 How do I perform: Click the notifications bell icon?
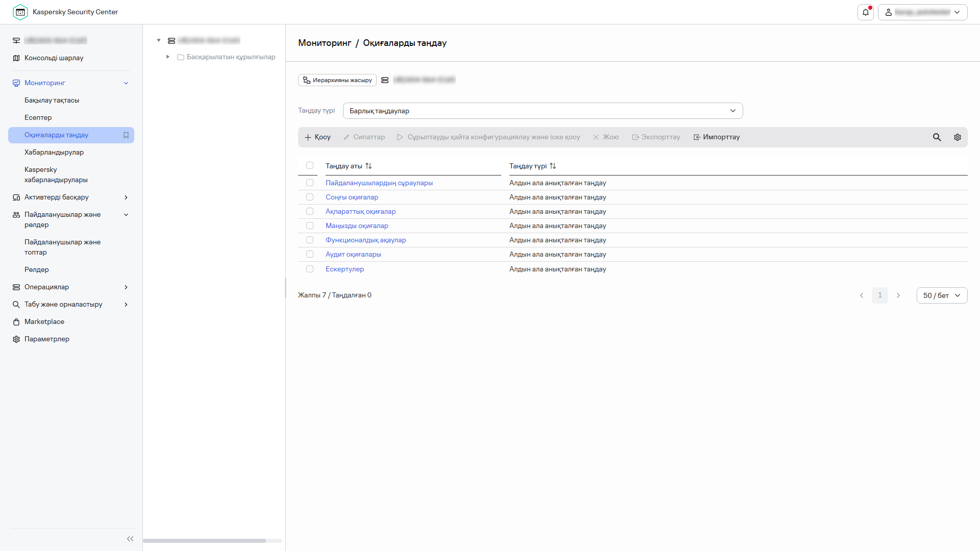coord(866,12)
